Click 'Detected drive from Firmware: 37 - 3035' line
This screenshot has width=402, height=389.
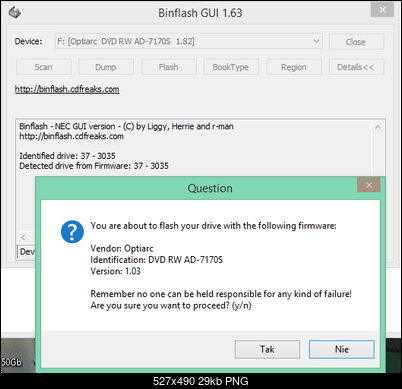(94, 166)
